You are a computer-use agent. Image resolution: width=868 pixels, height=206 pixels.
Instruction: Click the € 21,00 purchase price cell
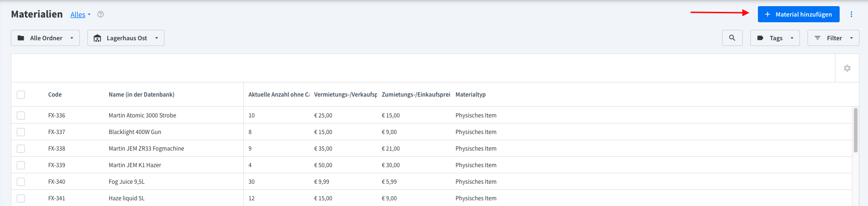391,149
